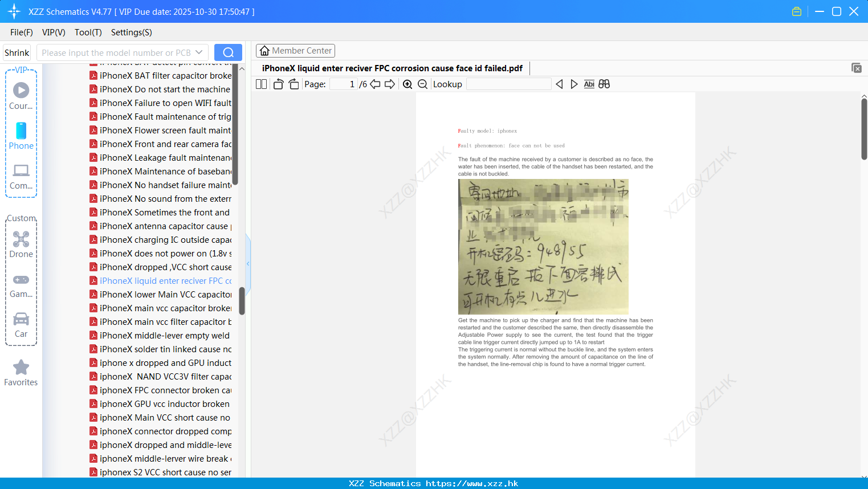The height and width of the screenshot is (489, 868).
Task: Open the File(F) menu
Action: [22, 32]
